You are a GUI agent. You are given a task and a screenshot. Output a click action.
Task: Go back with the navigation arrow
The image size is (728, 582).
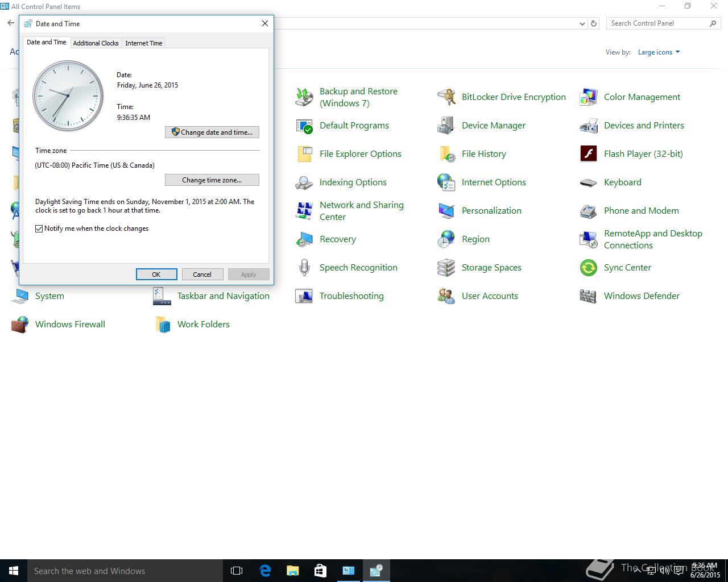click(11, 23)
